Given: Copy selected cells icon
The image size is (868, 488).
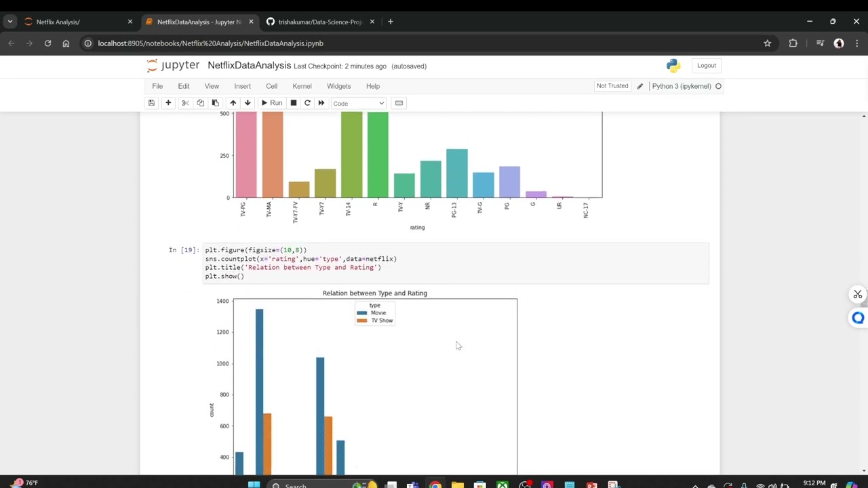Looking at the screenshot, I should [200, 103].
